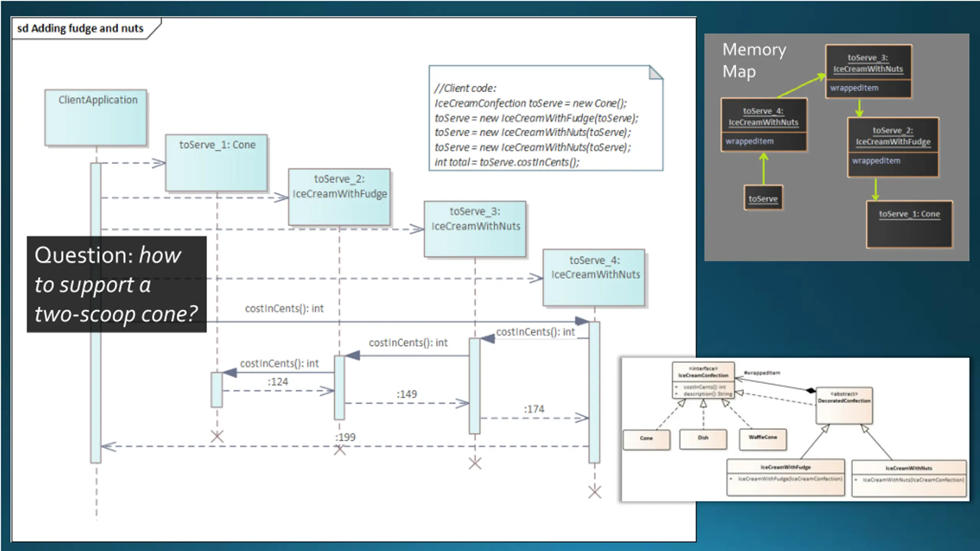Viewport: 980px width, 551px height.
Task: Click the "toServe = new IceCreamWithFudge(toServe);" code line
Action: (536, 118)
